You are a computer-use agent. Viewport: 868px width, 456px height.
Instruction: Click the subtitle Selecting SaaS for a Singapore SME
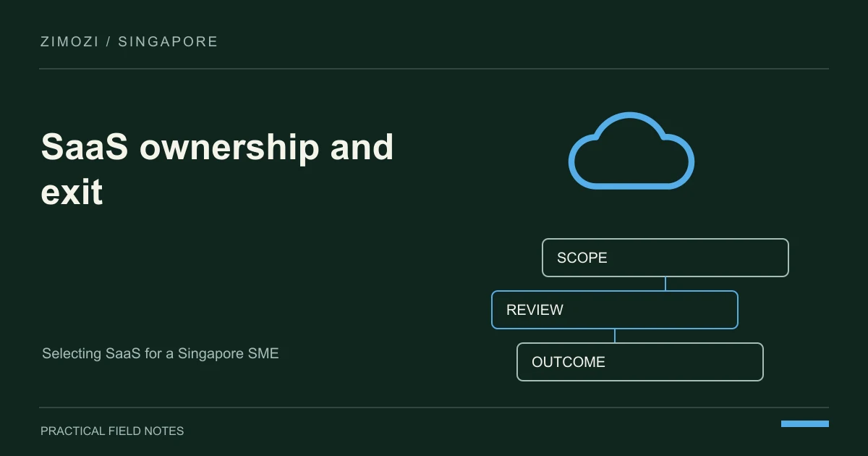click(160, 354)
